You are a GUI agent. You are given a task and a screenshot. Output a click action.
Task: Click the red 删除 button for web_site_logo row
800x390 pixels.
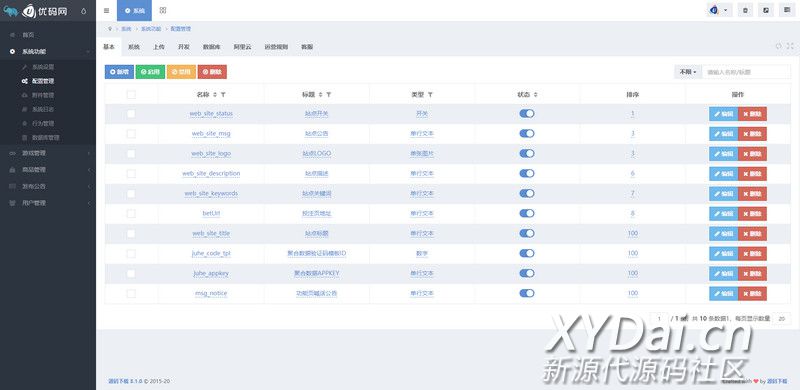752,154
